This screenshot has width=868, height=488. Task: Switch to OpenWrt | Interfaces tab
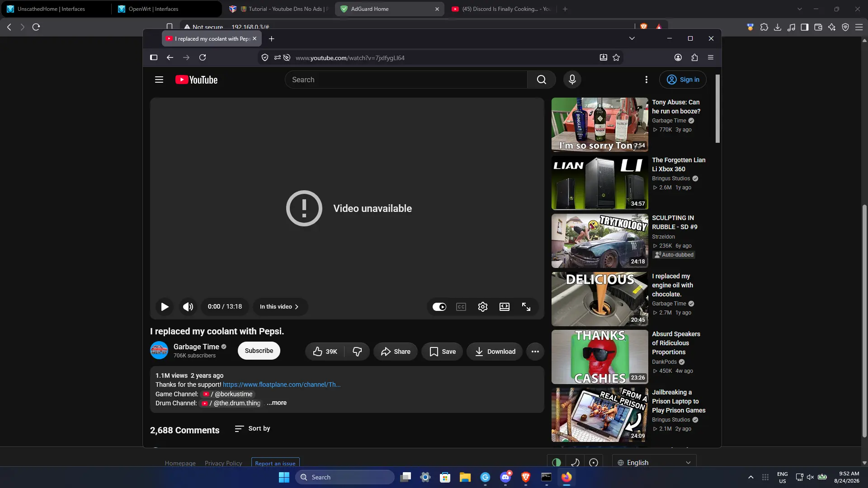point(167,9)
